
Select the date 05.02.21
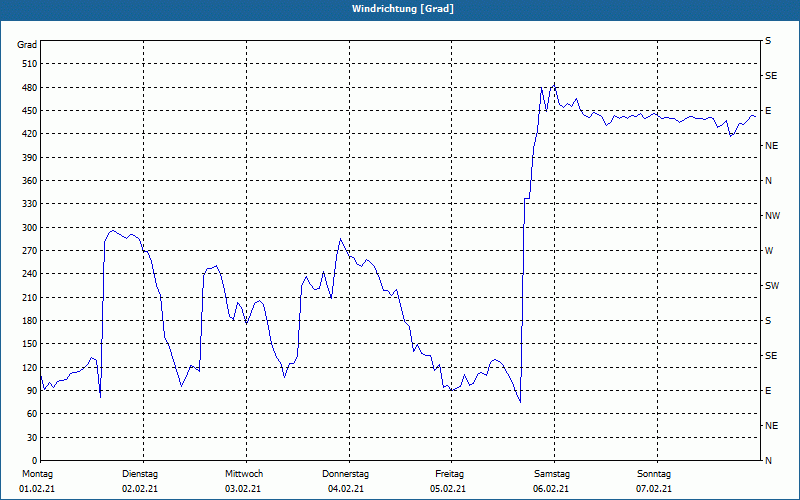click(447, 489)
